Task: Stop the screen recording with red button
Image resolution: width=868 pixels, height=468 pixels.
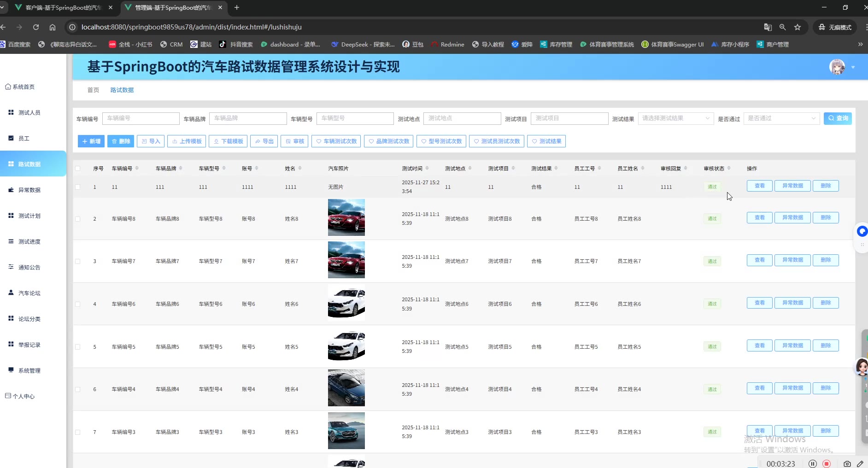Action: click(x=827, y=463)
